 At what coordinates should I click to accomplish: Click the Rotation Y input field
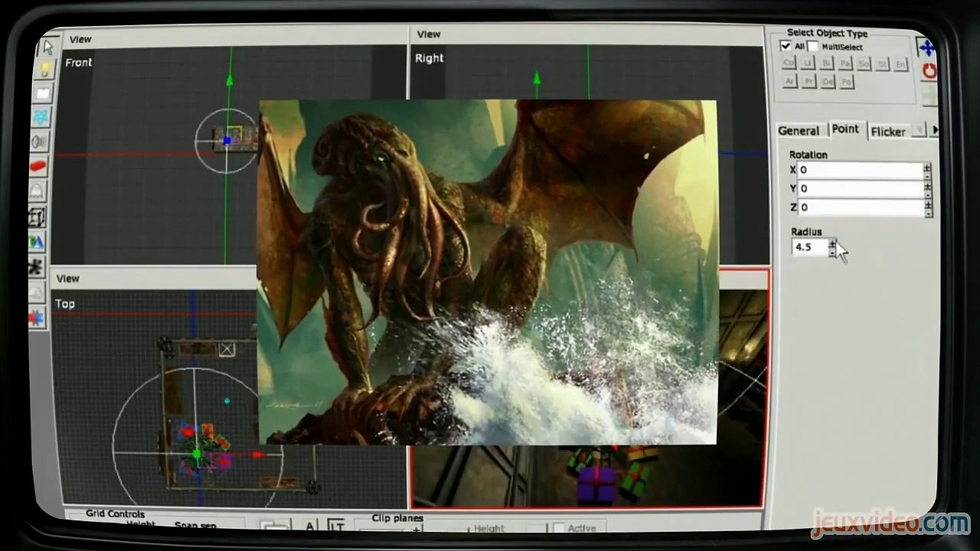(860, 188)
